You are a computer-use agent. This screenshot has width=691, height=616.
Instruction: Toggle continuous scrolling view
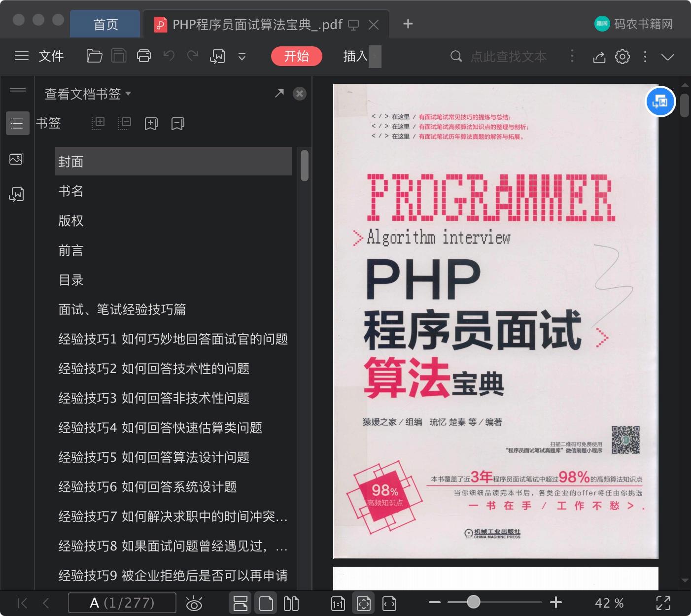(x=241, y=603)
